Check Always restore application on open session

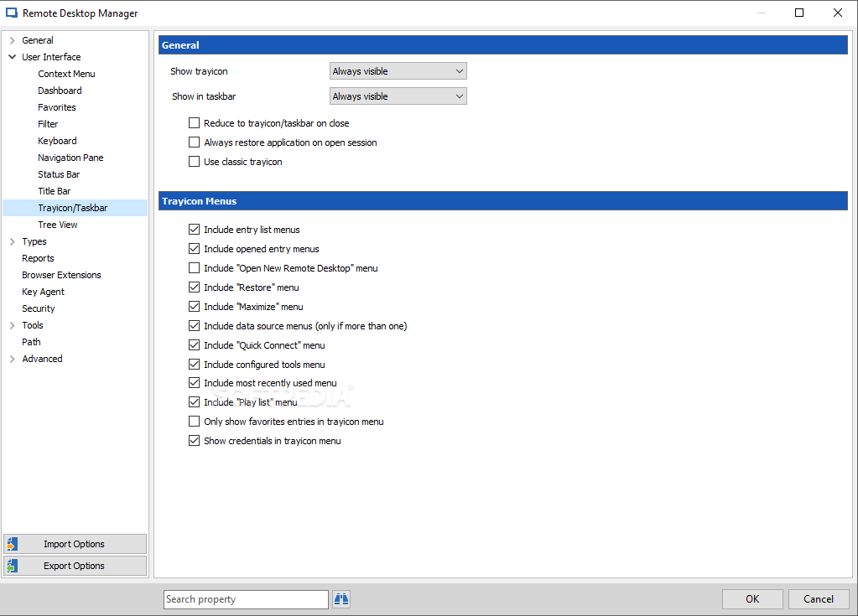194,142
